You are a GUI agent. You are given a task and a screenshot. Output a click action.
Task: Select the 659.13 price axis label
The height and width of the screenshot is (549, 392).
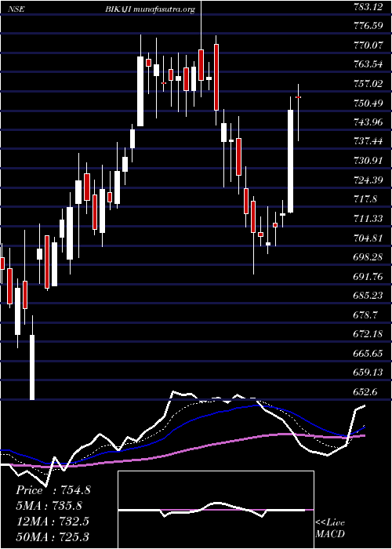(x=367, y=373)
